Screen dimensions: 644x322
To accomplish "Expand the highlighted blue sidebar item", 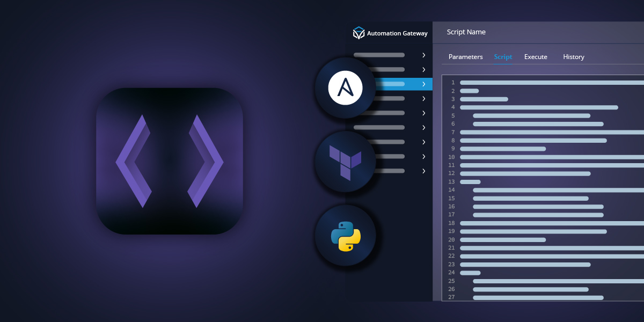I will (423, 84).
